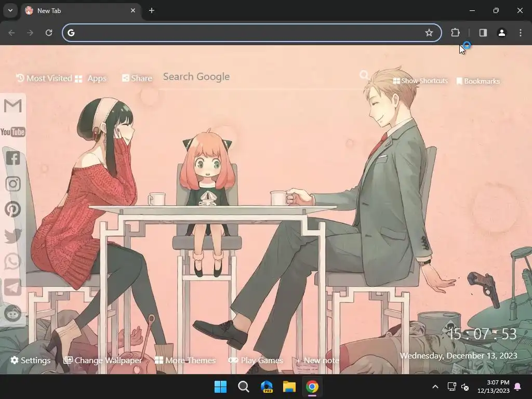Toggle Show Shortcuts

[x=420, y=81]
